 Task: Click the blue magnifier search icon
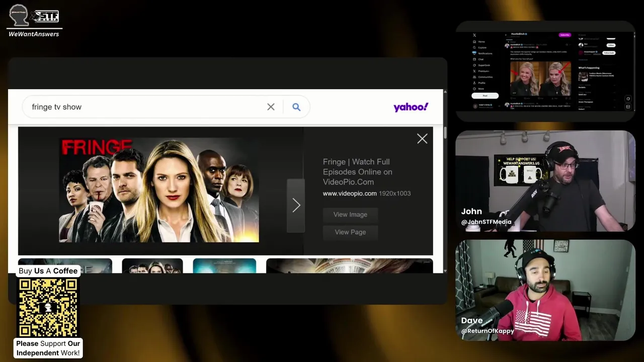click(296, 107)
